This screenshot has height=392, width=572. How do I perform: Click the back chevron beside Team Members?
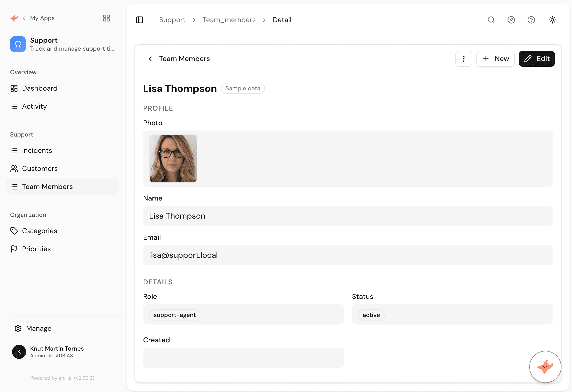(150, 59)
